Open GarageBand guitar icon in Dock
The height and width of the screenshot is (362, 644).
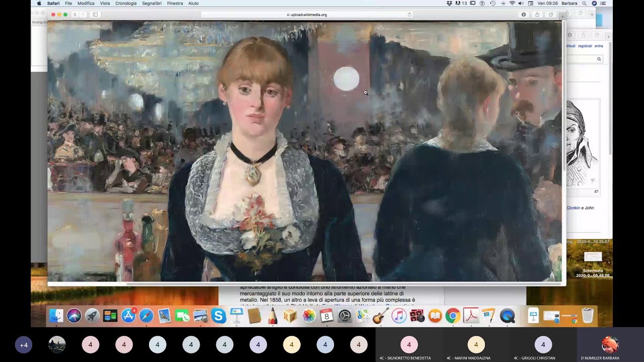click(x=381, y=316)
